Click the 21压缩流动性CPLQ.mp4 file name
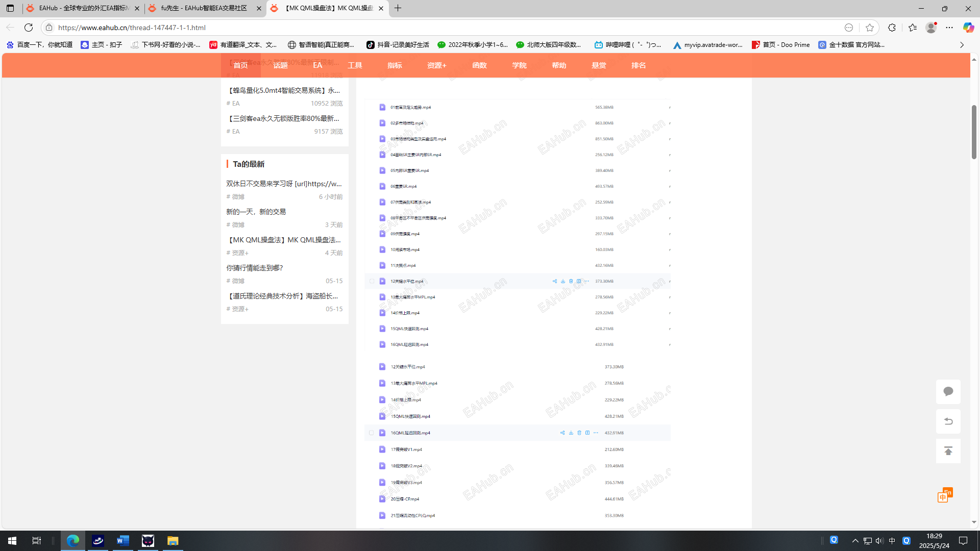The width and height of the screenshot is (980, 551). tap(413, 516)
